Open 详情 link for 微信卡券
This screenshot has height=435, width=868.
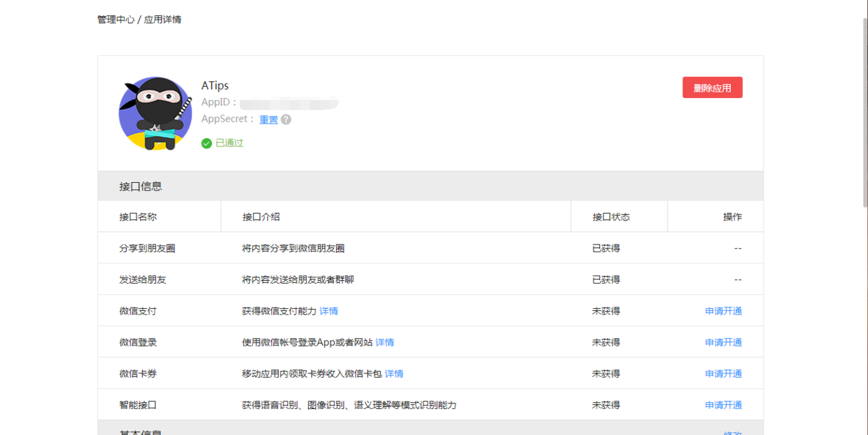coord(394,374)
